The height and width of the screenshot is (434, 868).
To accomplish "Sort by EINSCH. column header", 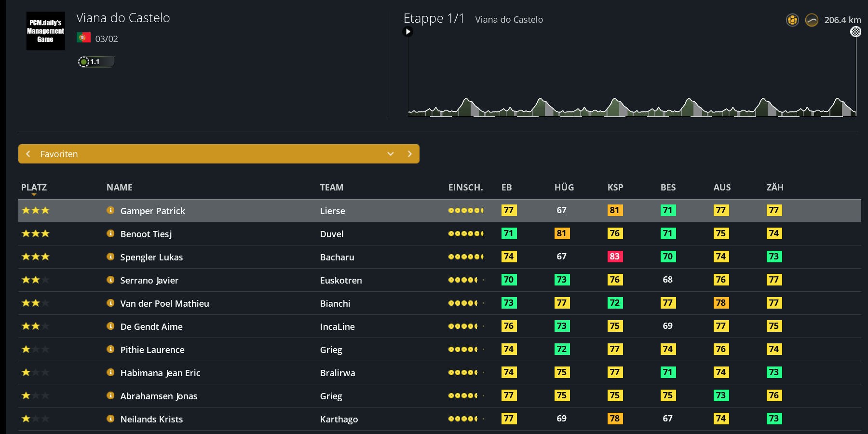I will coord(466,188).
